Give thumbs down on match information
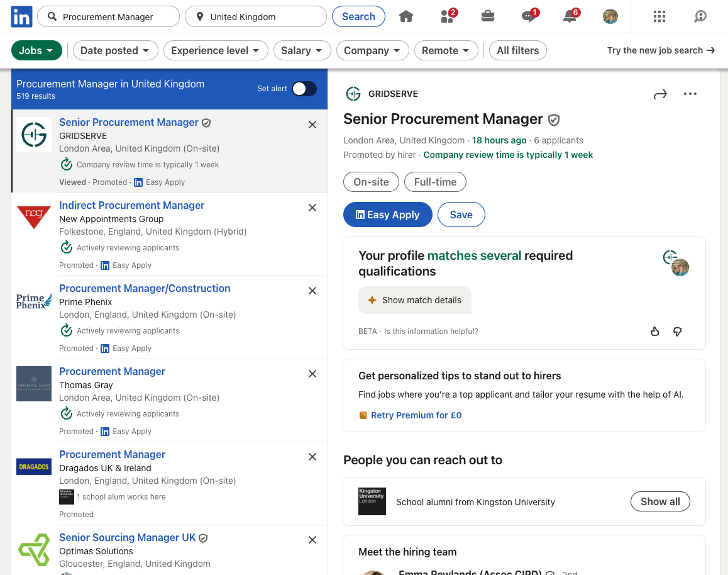Viewport: 728px width, 575px height. point(678,331)
